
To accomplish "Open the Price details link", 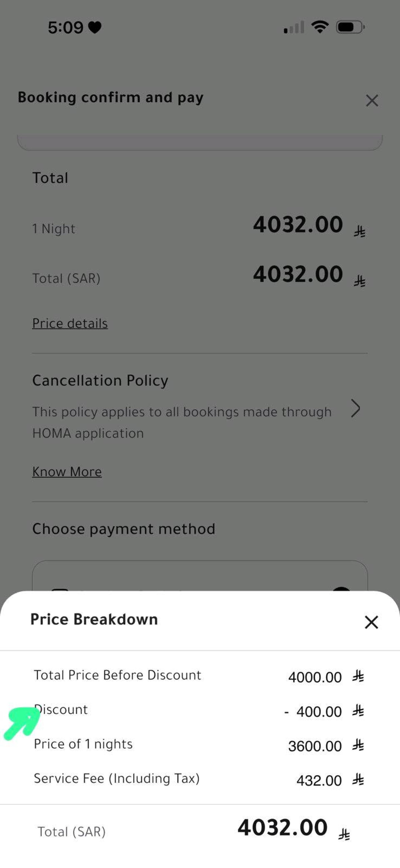I will click(x=70, y=323).
